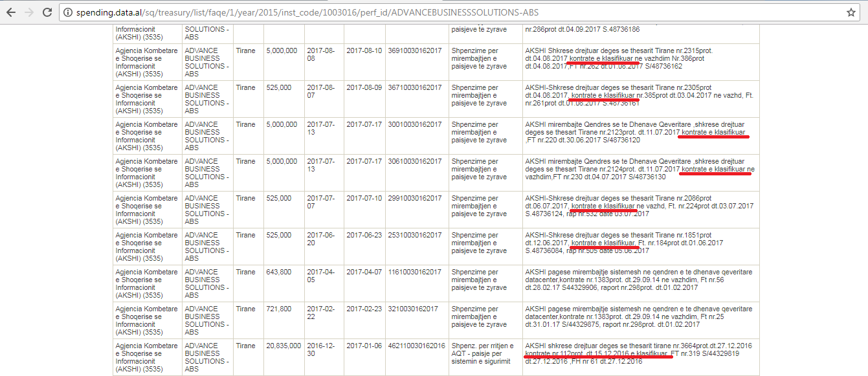Screen dimensions: 868x376
Task: Click the 721,800 payment amount
Action: (279, 309)
